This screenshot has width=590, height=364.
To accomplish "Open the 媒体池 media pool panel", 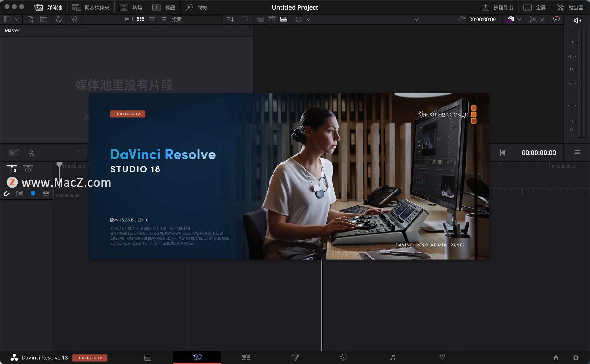I will (48, 7).
